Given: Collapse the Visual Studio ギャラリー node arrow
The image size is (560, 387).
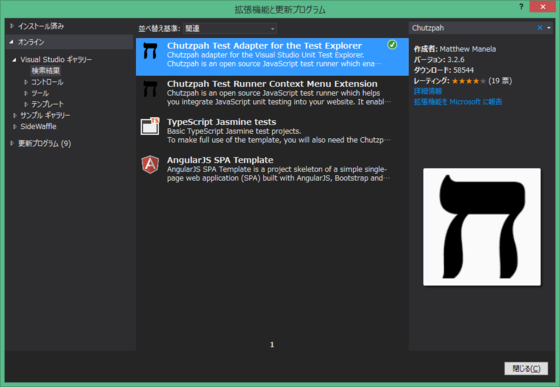Looking at the screenshot, I should pos(14,60).
